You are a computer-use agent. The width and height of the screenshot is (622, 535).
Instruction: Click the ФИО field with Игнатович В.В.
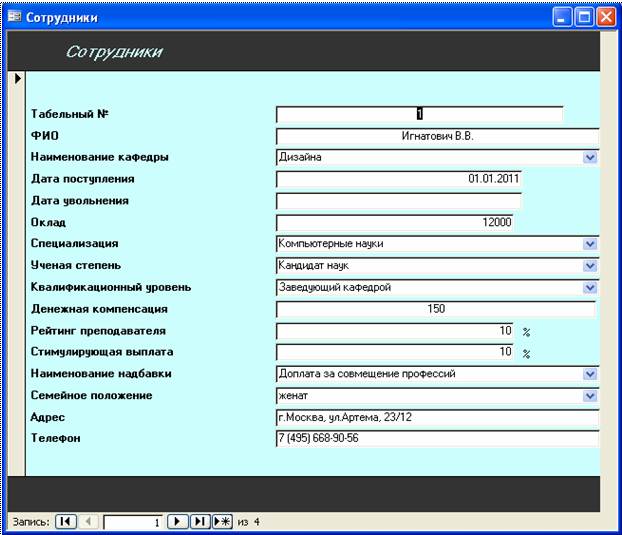click(x=437, y=136)
